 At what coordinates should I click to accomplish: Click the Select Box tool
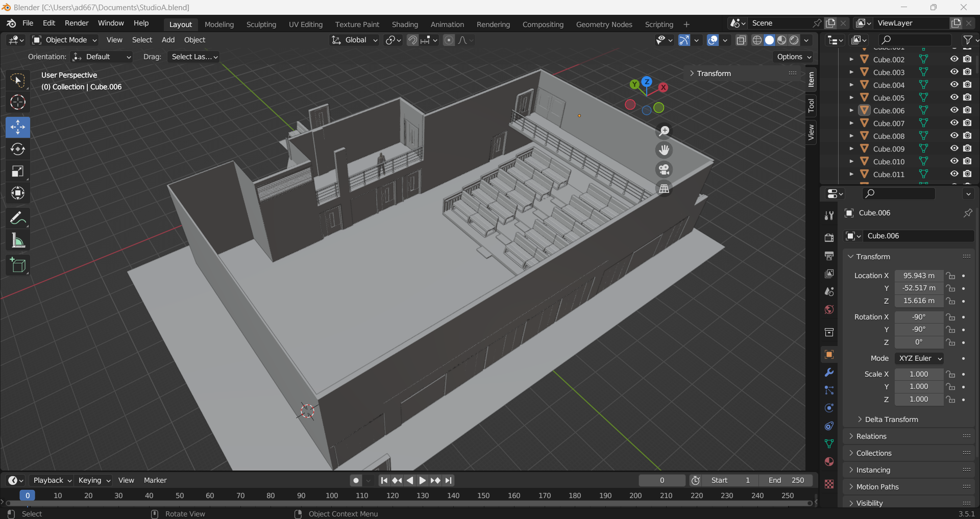tap(18, 80)
